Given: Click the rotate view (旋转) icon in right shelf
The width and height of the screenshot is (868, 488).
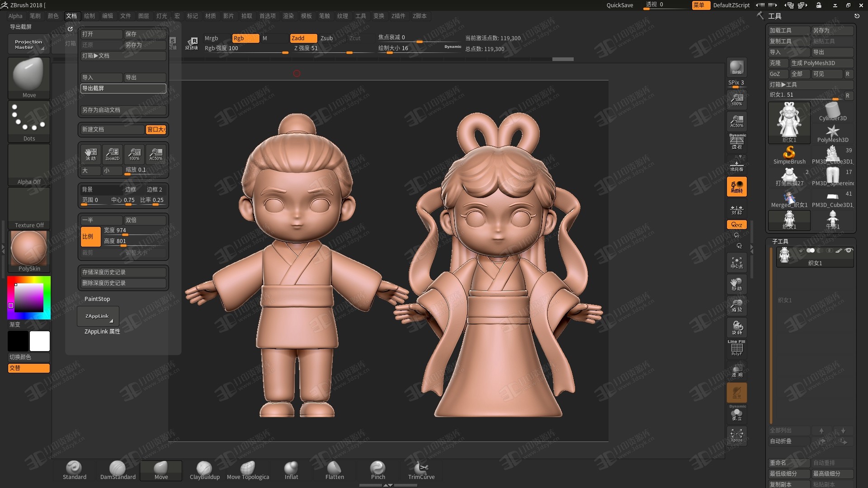Looking at the screenshot, I should pyautogui.click(x=736, y=328).
